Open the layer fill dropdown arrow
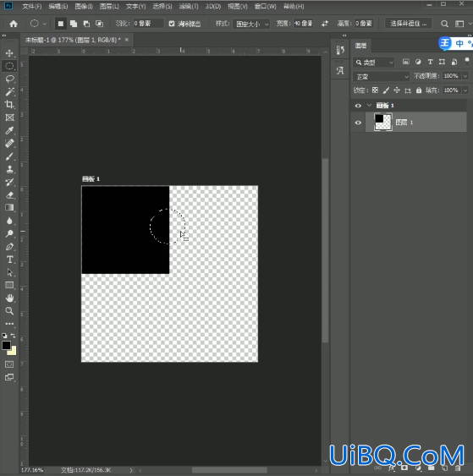473x476 pixels. pyautogui.click(x=465, y=90)
